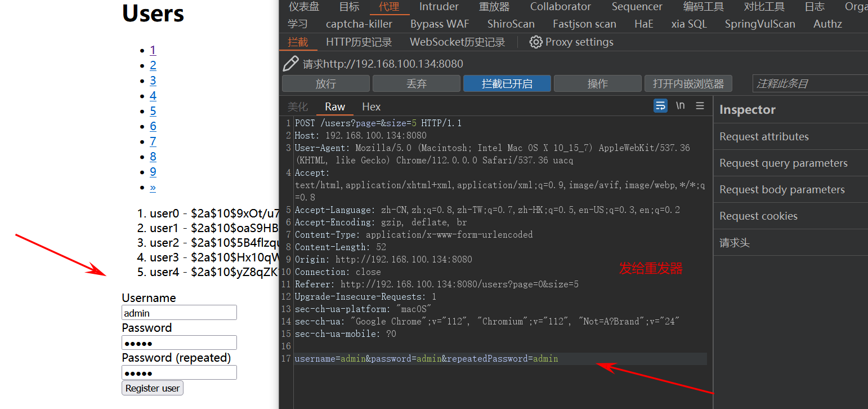
Task: Select the 拦截 sub-tab
Action: (x=298, y=42)
